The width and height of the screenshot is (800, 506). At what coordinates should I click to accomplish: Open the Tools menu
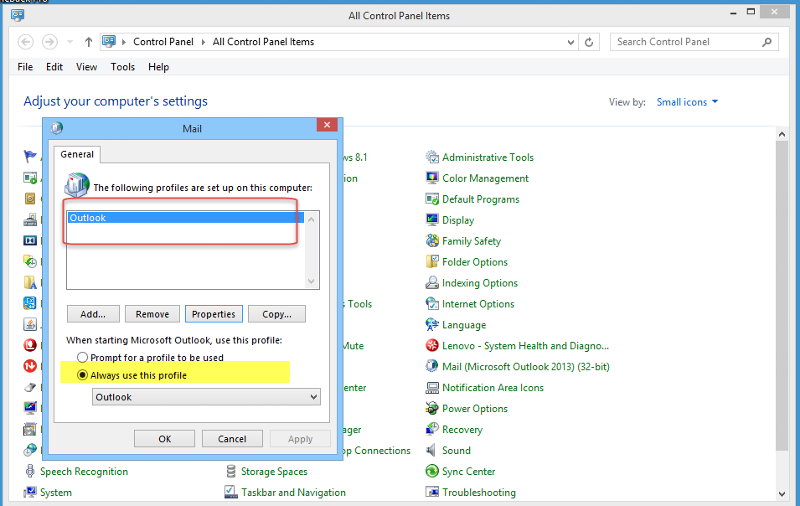(122, 67)
